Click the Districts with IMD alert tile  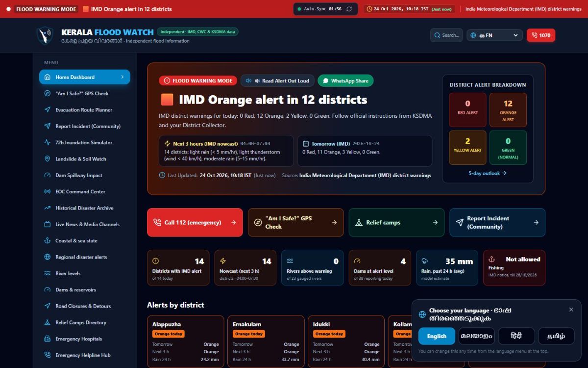[178, 267]
